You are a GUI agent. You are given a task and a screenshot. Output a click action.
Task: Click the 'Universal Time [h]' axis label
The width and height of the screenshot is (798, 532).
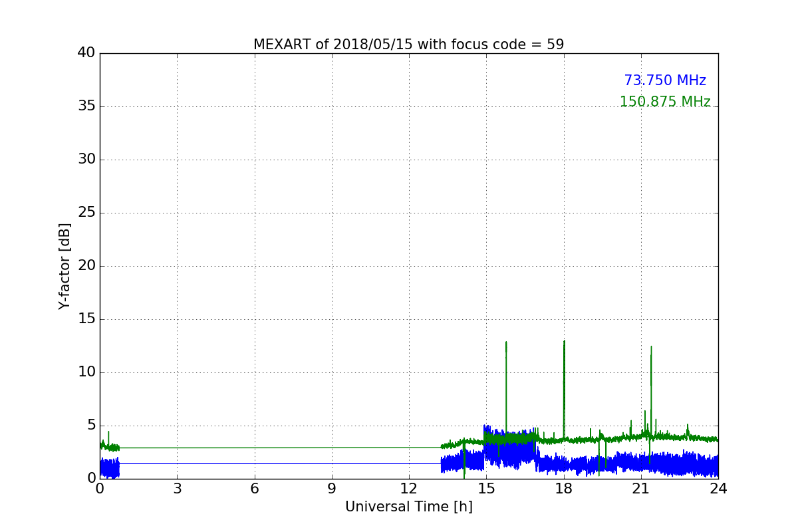[x=409, y=507]
